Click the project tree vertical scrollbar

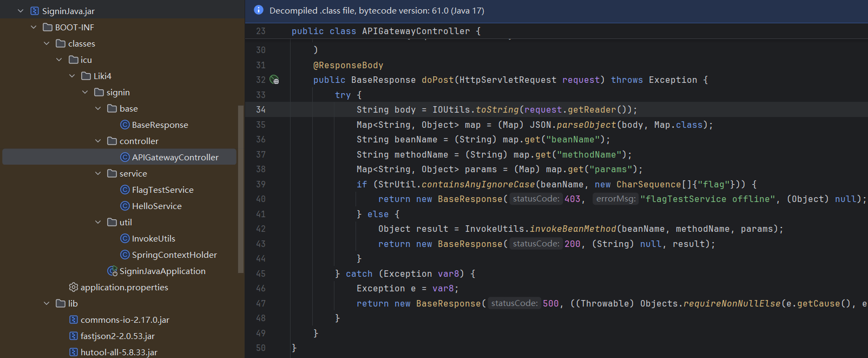(x=241, y=190)
